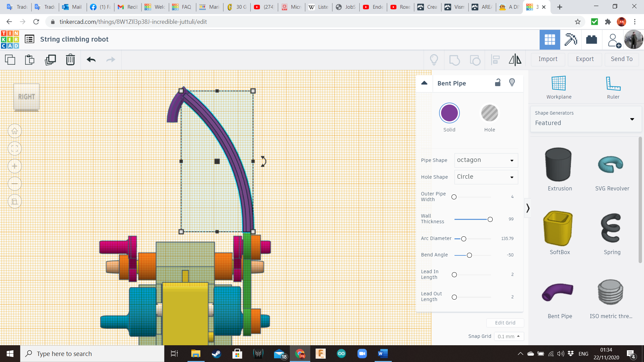Click the Duplicate and repeat icon

50,60
